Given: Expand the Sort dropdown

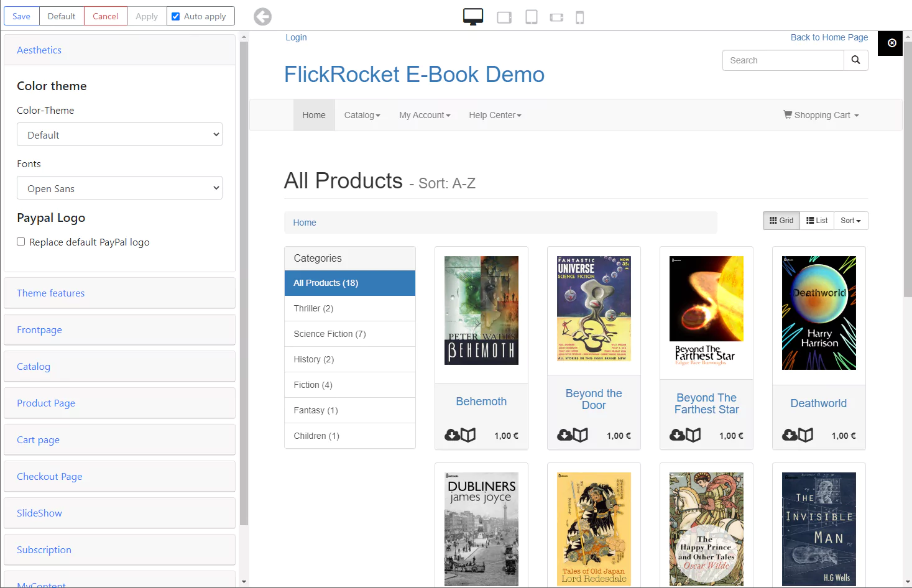Looking at the screenshot, I should coord(850,221).
